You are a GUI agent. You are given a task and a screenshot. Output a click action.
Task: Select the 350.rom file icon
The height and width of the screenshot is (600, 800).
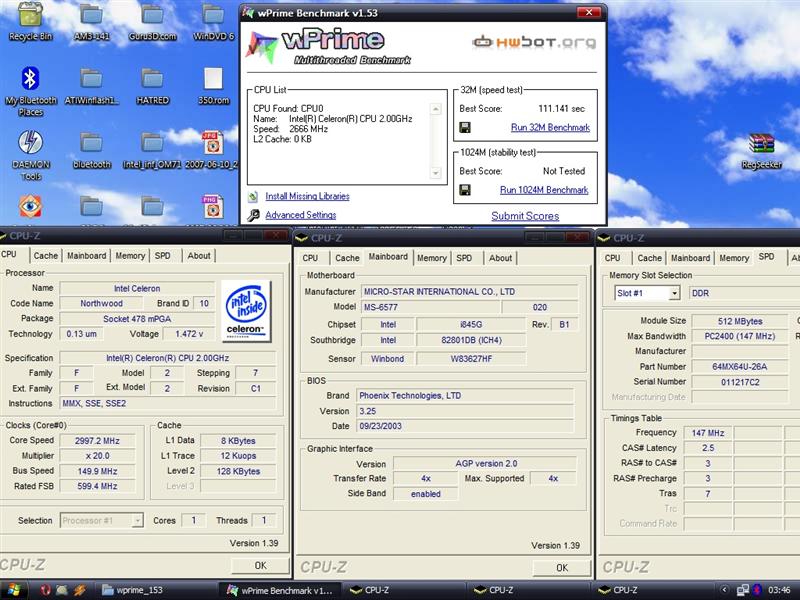click(x=213, y=86)
